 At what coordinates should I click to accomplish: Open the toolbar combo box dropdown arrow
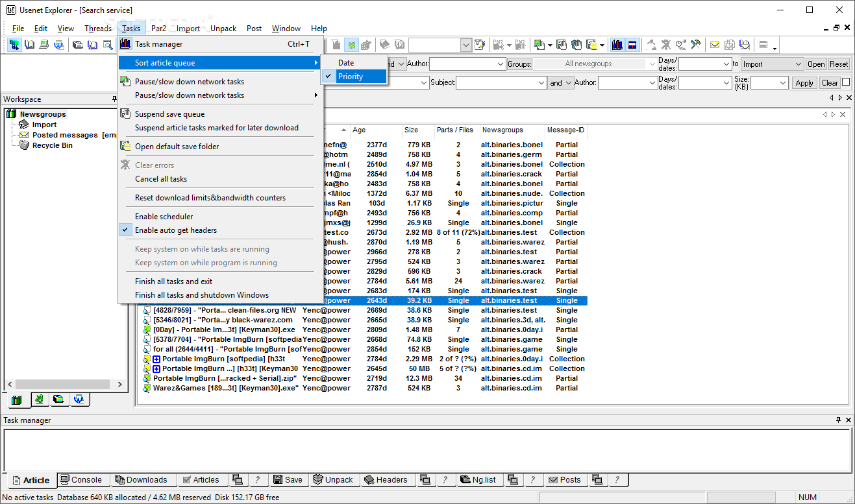[x=466, y=45]
